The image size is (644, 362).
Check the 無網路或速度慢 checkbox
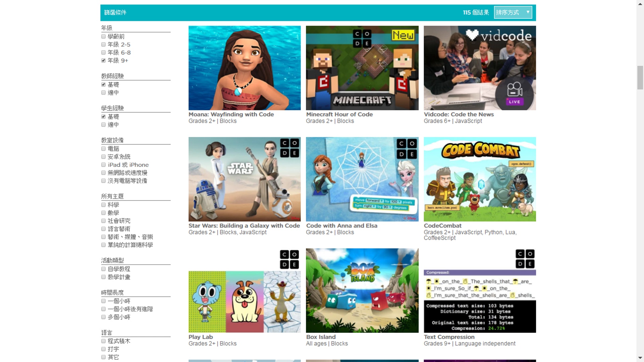[103, 173]
